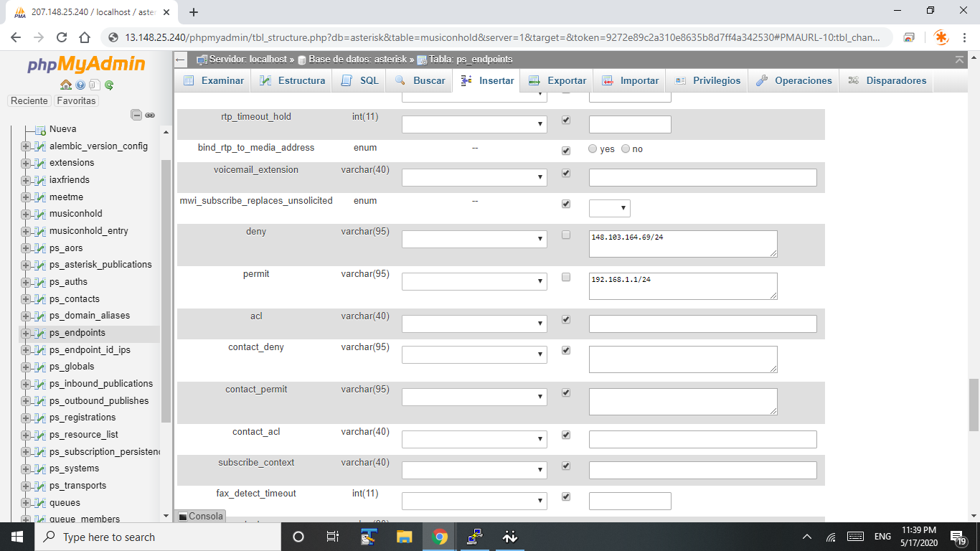Open a new browser tab
980x551 pixels.
[x=193, y=12]
